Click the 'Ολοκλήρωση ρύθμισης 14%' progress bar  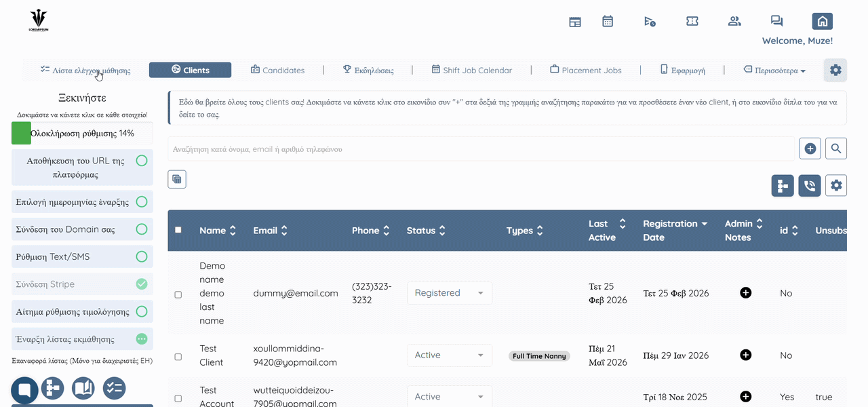click(x=82, y=134)
